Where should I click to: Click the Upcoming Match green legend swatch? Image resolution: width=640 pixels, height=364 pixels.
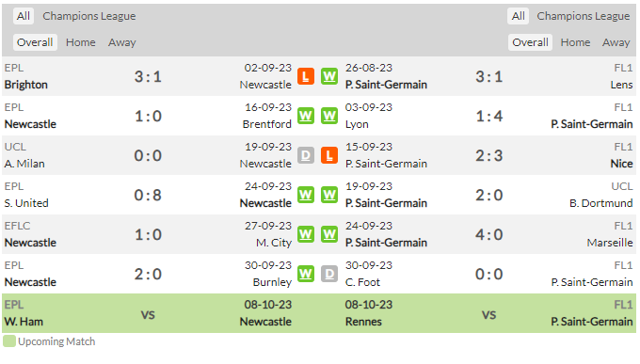click(9, 341)
